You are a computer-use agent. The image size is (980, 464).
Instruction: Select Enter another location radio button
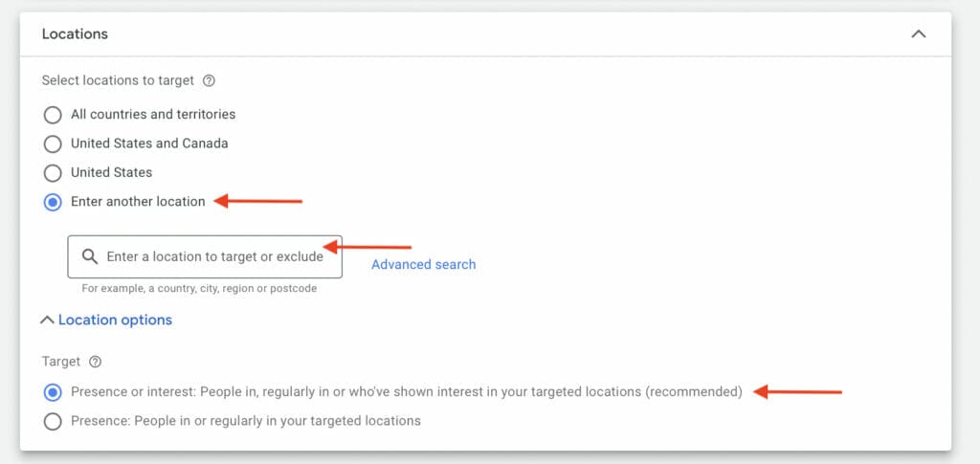53,202
